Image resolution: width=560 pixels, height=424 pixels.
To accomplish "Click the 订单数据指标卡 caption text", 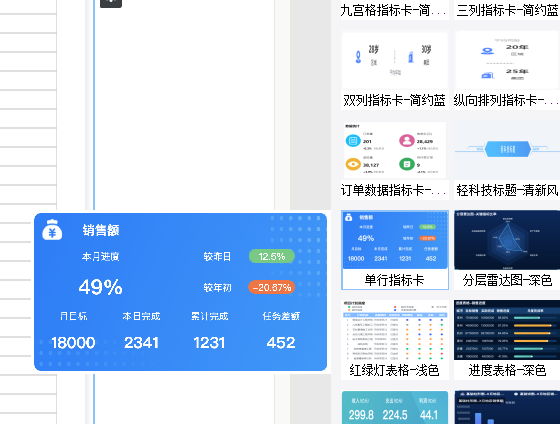I will click(393, 190).
